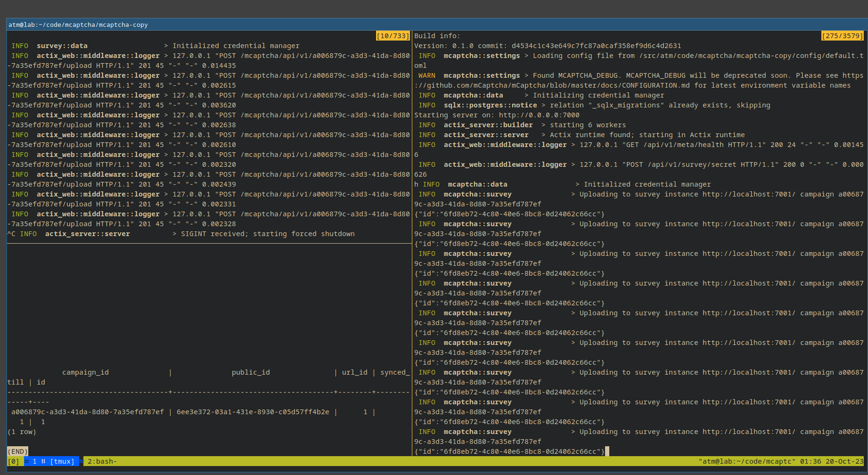Image resolution: width=868 pixels, height=475 pixels.
Task: Click the [10/733] scroll position indicator
Action: [x=393, y=36]
